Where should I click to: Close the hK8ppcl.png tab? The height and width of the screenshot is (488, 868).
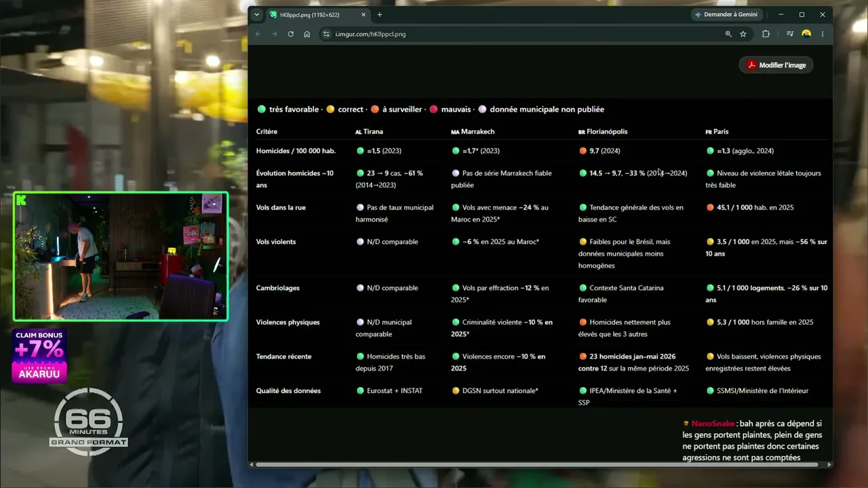[363, 15]
